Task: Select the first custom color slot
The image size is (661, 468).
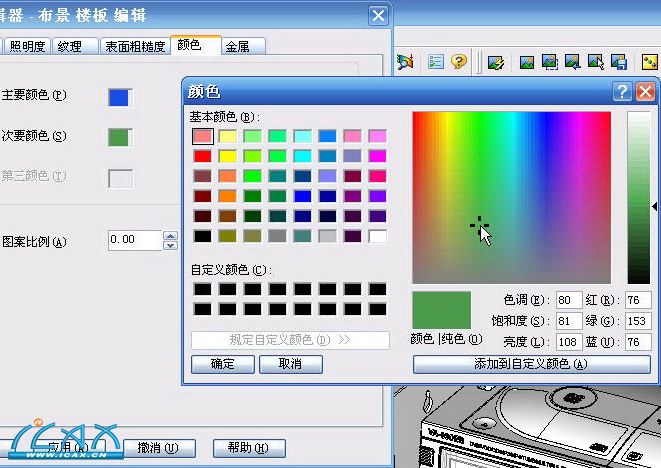Action: [203, 289]
